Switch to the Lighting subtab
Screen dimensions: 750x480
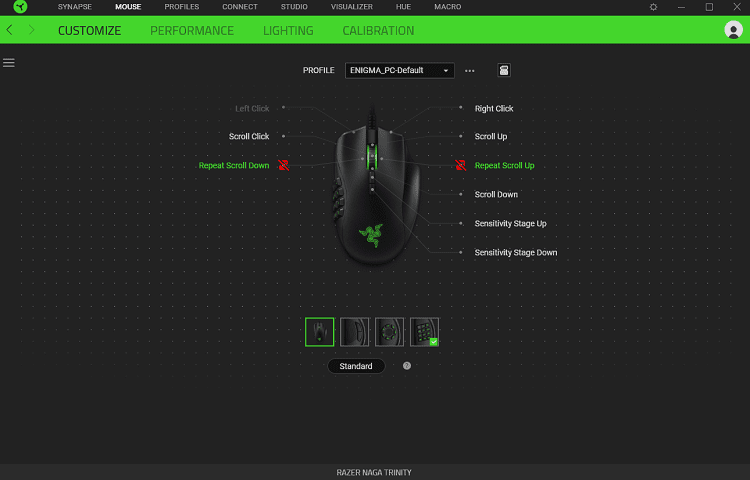click(288, 31)
